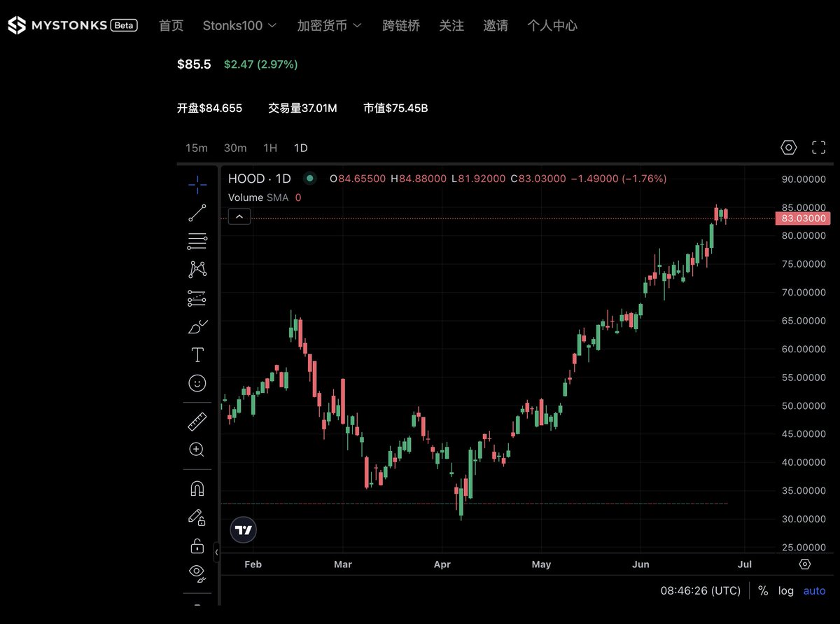Click the MyStonks logo
This screenshot has width=840, height=624.
tap(59, 25)
